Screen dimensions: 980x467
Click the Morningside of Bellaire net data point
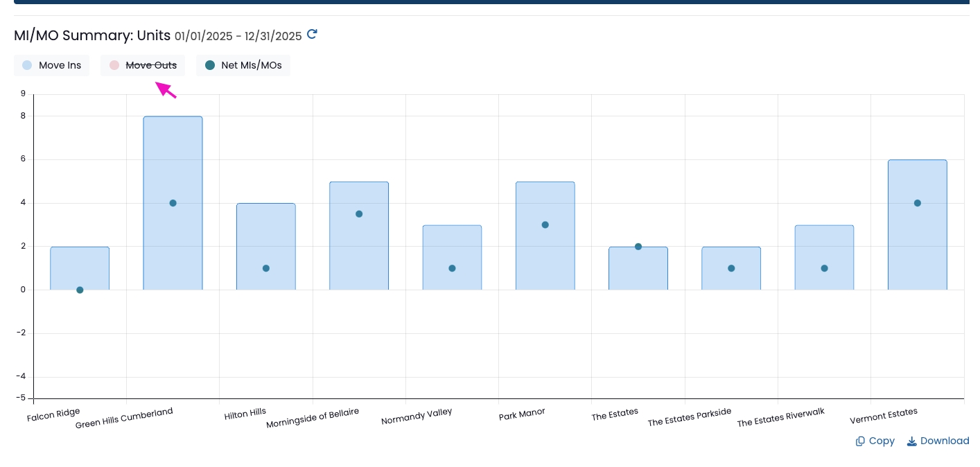tap(359, 214)
